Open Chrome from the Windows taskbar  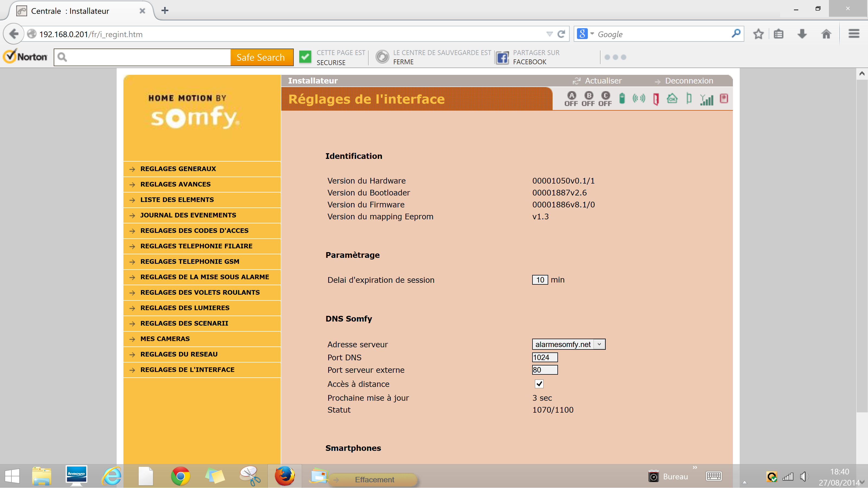(180, 476)
